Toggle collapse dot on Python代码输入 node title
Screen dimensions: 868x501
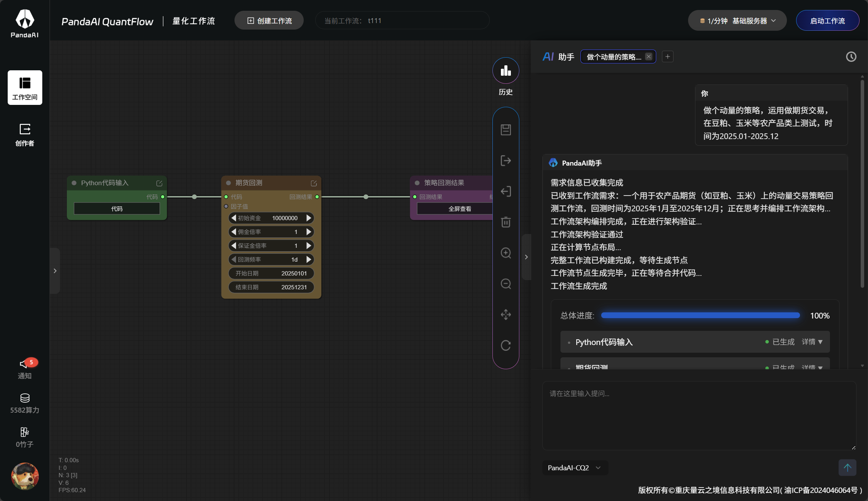pyautogui.click(x=74, y=183)
